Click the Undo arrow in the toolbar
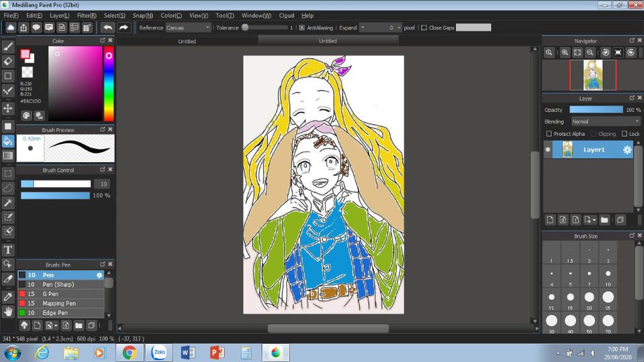Viewport: 644px width, 362px height. click(108, 28)
